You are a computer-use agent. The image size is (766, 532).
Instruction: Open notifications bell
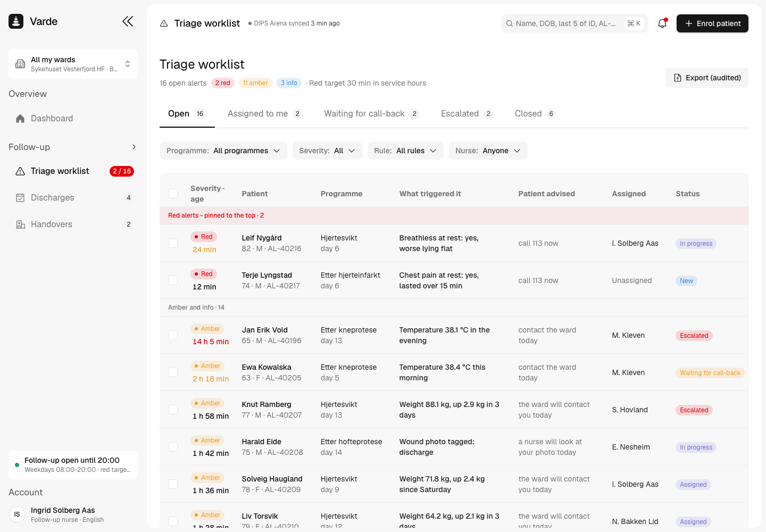(662, 23)
